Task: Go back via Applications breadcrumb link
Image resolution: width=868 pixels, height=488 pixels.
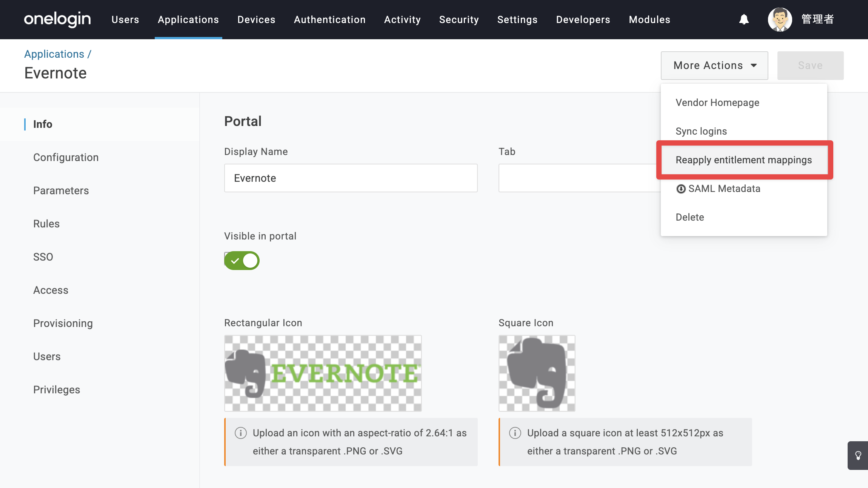Action: [x=54, y=54]
